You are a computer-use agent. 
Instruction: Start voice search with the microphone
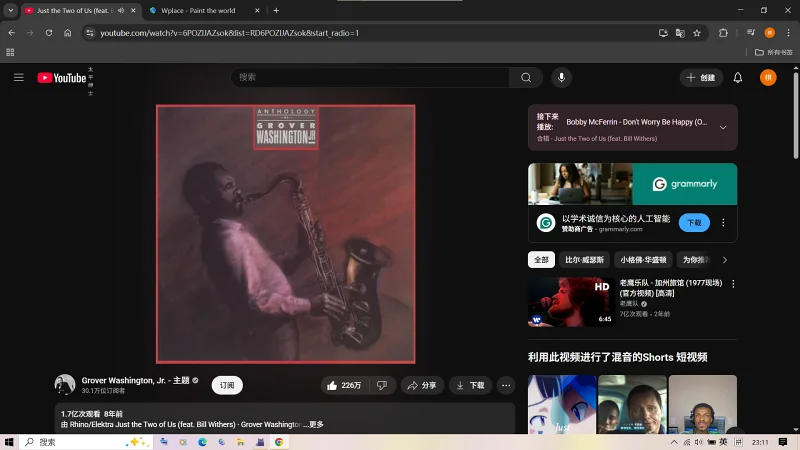(561, 78)
